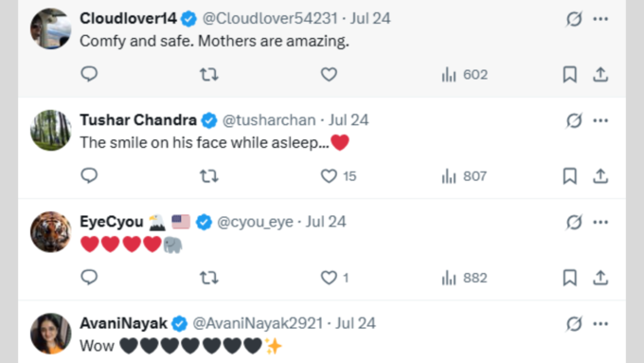Screen dimensions: 644x363
Task: Repost Cloudlover14's comment
Action: pos(209,75)
